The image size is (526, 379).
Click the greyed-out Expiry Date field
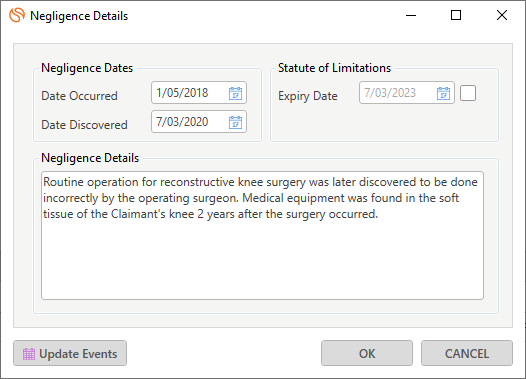click(407, 93)
